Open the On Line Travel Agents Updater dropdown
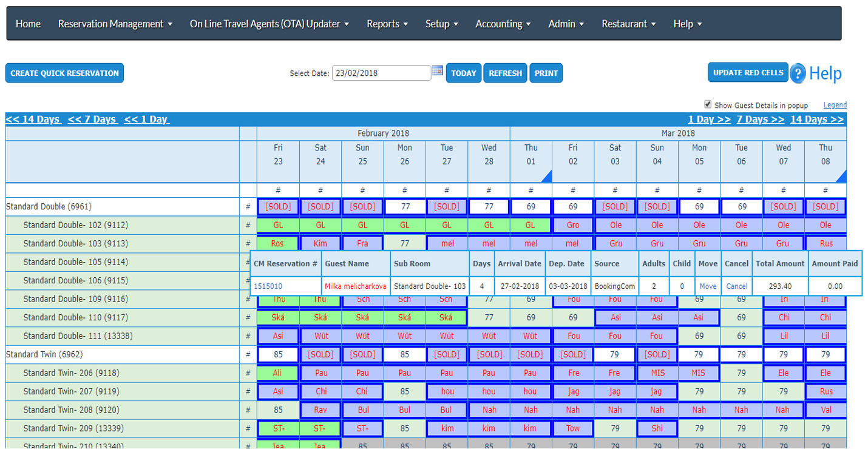Viewport: 868px width, 449px height. (269, 24)
